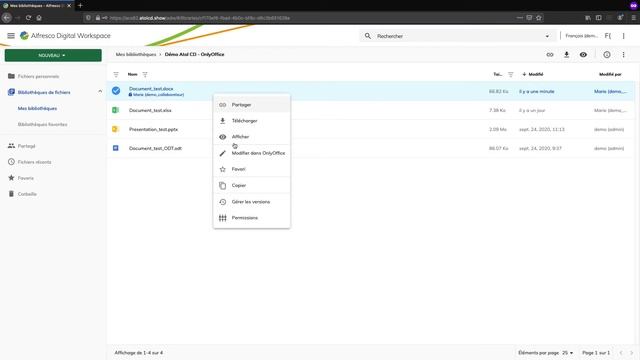Click the bookmark star in address bar
The height and width of the screenshot is (360, 640).
[539, 18]
